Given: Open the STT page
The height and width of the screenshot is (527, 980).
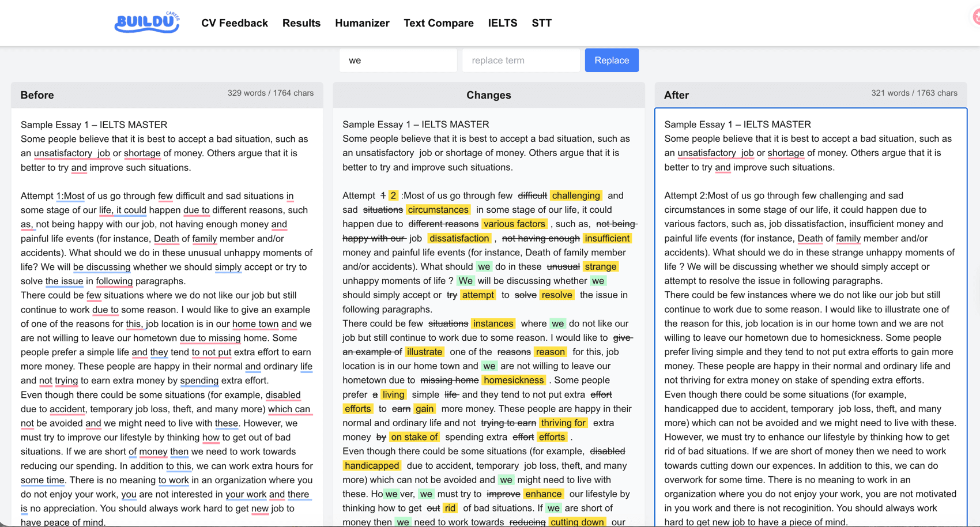Looking at the screenshot, I should pyautogui.click(x=542, y=23).
